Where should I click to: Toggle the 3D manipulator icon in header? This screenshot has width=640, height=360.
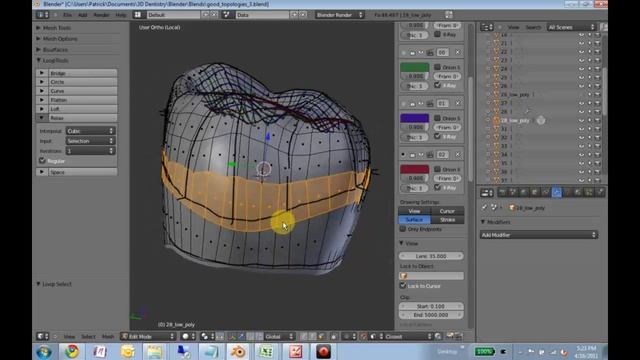pos(232,336)
